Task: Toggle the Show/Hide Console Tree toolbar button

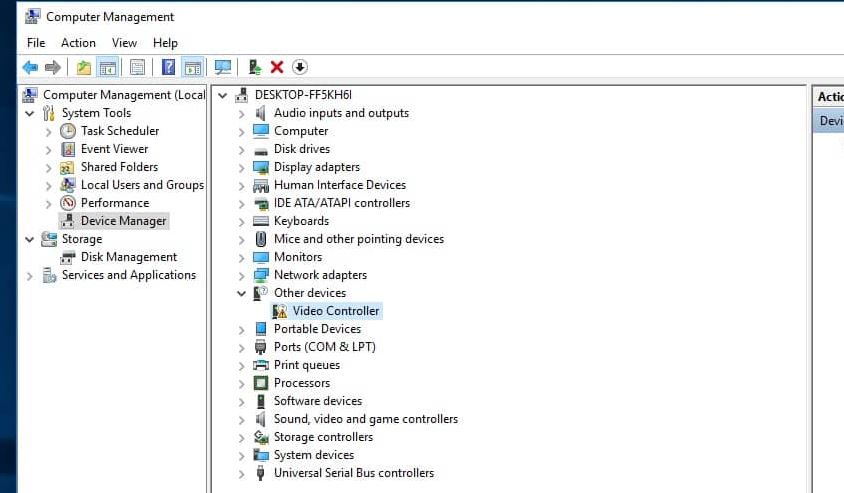Action: [x=108, y=67]
